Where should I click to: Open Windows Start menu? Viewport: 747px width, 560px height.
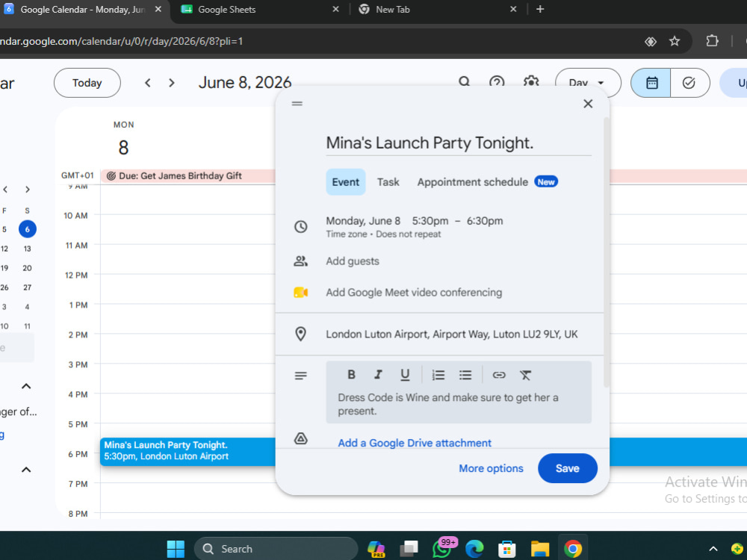(176, 549)
